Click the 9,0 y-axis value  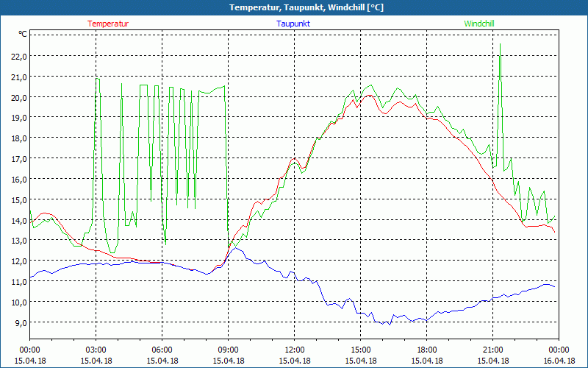[x=21, y=322]
